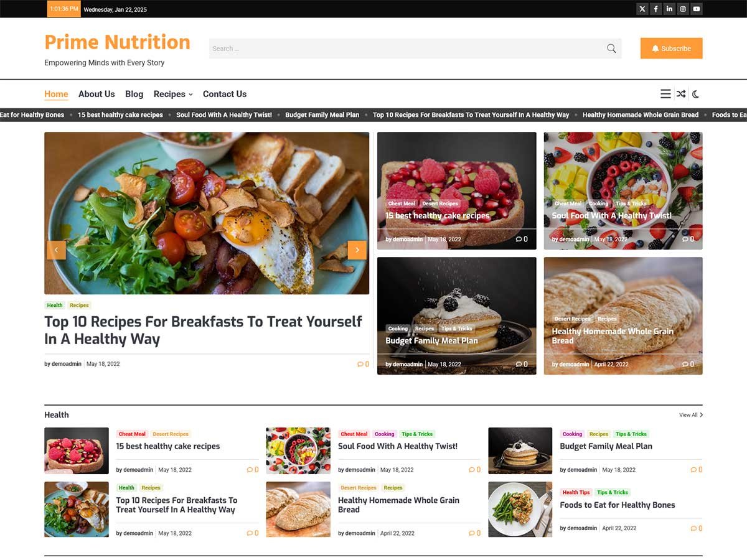Select the Health Tips category tag
Screen dimensions: 747x560
point(576,492)
